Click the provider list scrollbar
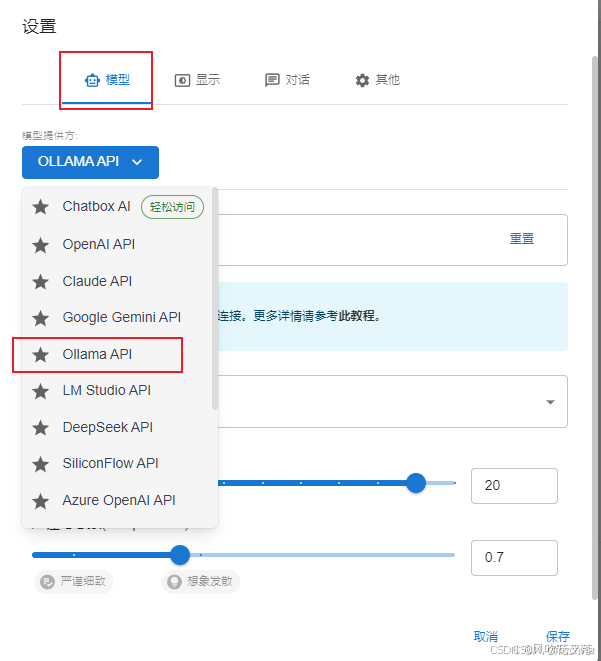Viewport: 601px width, 661px height. (x=215, y=298)
